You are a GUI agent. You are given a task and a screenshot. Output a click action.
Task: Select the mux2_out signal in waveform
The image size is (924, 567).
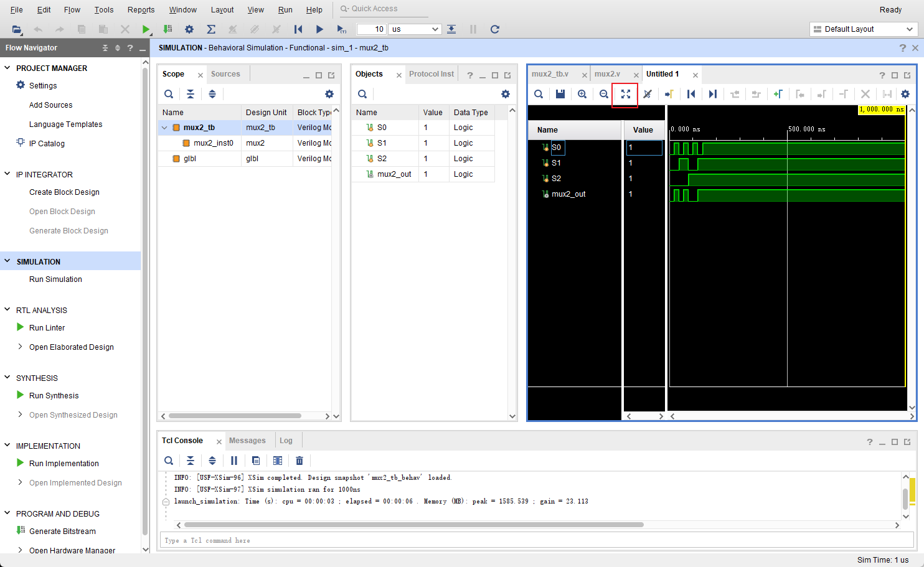(568, 194)
